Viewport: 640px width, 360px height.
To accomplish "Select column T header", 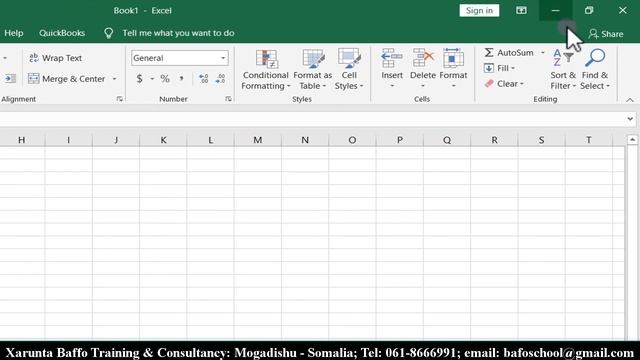I will [x=589, y=140].
